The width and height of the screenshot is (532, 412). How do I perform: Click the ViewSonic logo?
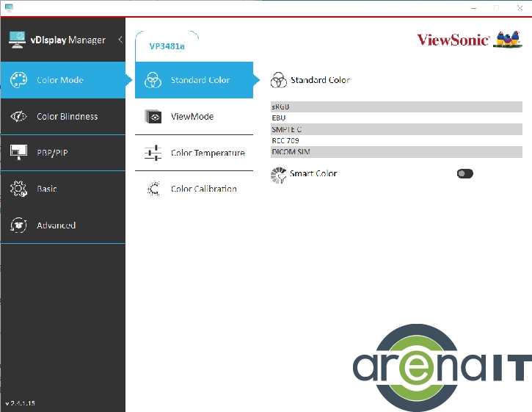click(x=453, y=40)
